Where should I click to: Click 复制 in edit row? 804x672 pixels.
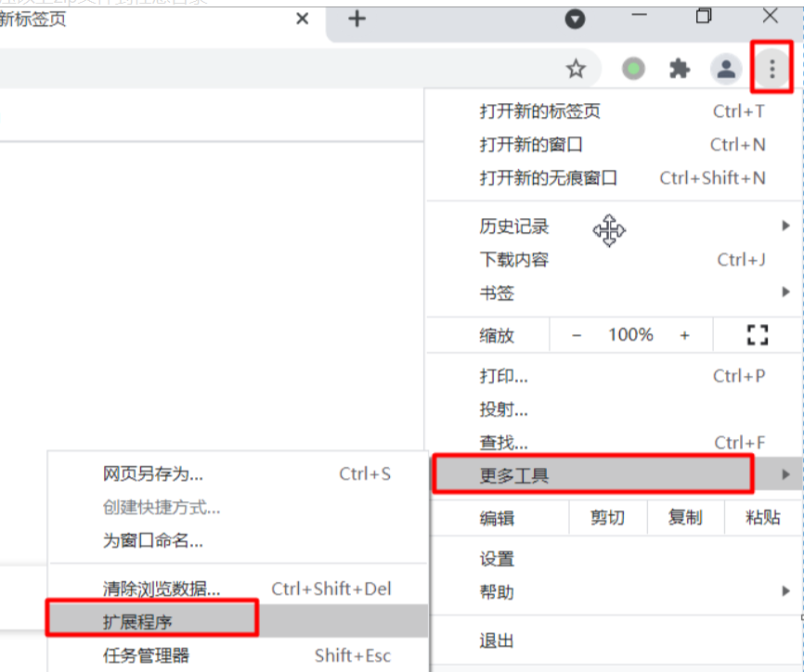pyautogui.click(x=685, y=518)
